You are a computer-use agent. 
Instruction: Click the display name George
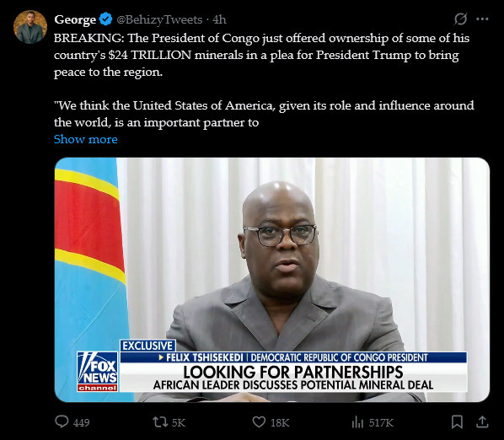(x=75, y=19)
